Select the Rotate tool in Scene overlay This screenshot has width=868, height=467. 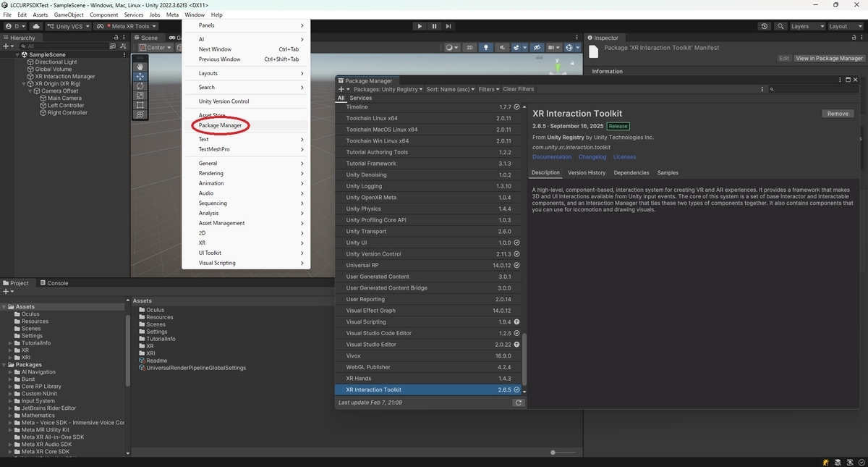140,85
